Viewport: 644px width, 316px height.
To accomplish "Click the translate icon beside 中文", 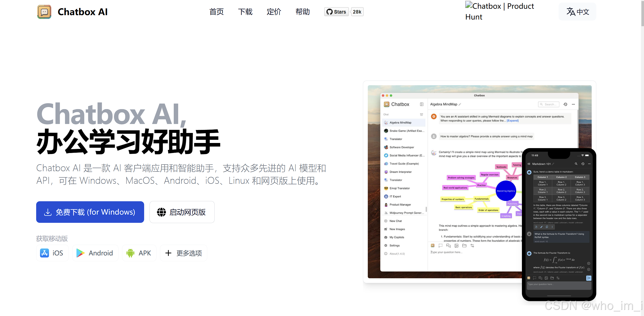I will pyautogui.click(x=571, y=12).
